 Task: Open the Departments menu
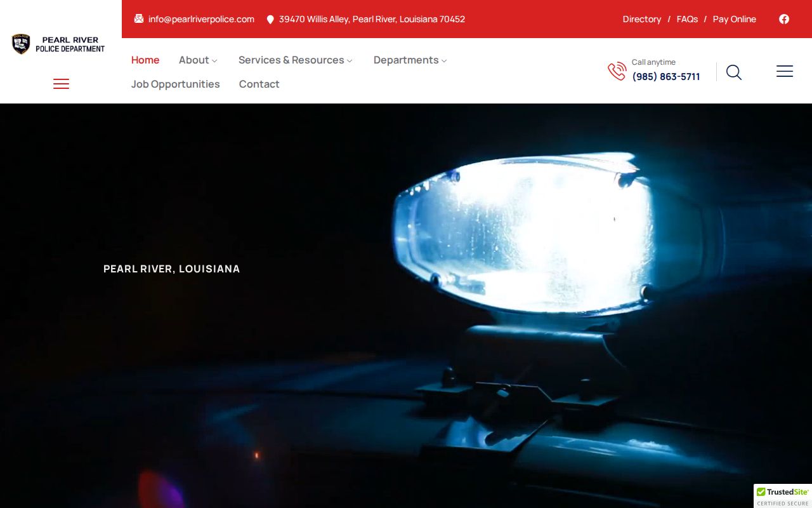point(406,60)
